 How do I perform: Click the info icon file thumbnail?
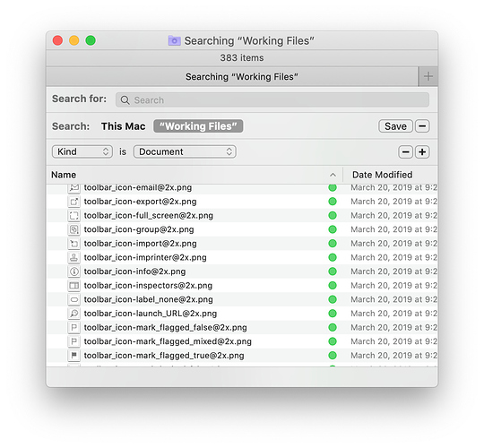pyautogui.click(x=73, y=271)
